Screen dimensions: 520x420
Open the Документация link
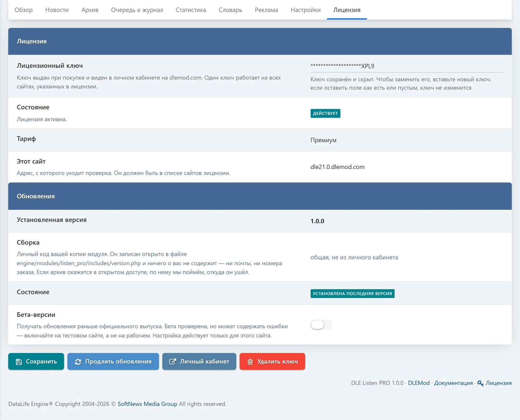453,383
